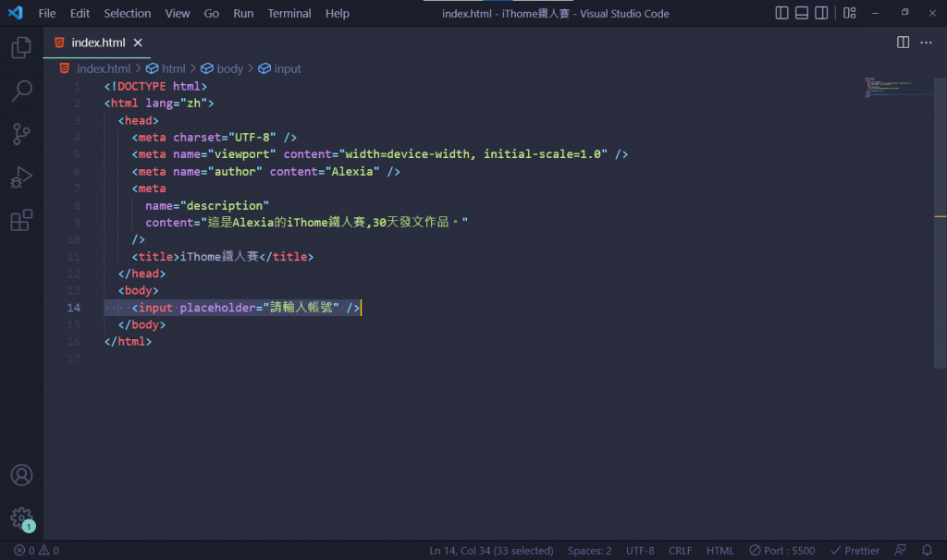Select language mode HTML in status bar

[719, 551]
